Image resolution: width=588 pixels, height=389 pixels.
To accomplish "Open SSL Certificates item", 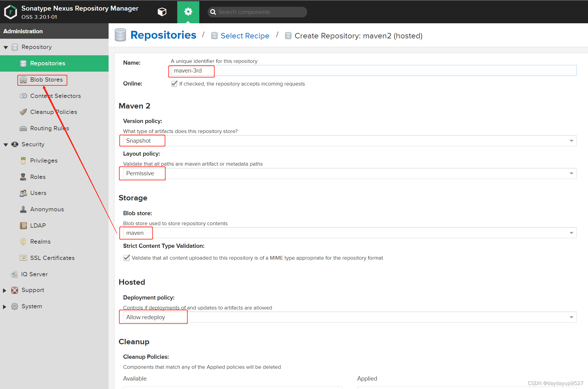I will tap(52, 258).
